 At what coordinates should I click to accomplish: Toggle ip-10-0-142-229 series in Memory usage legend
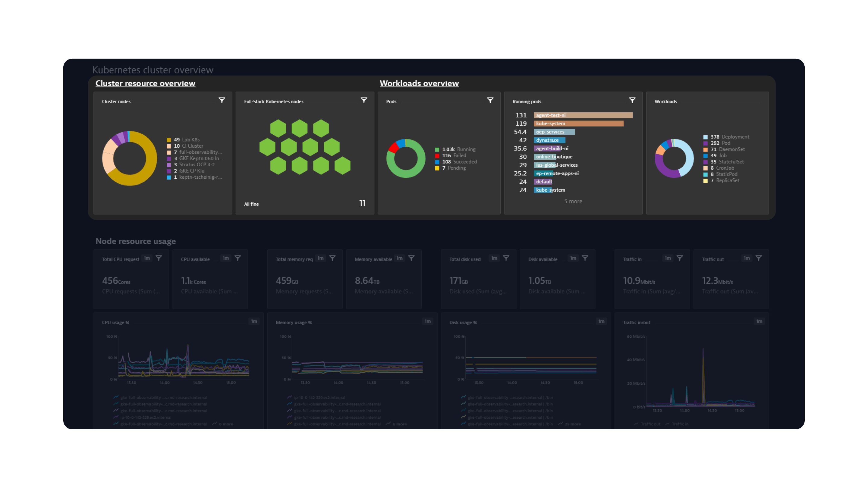(x=319, y=397)
